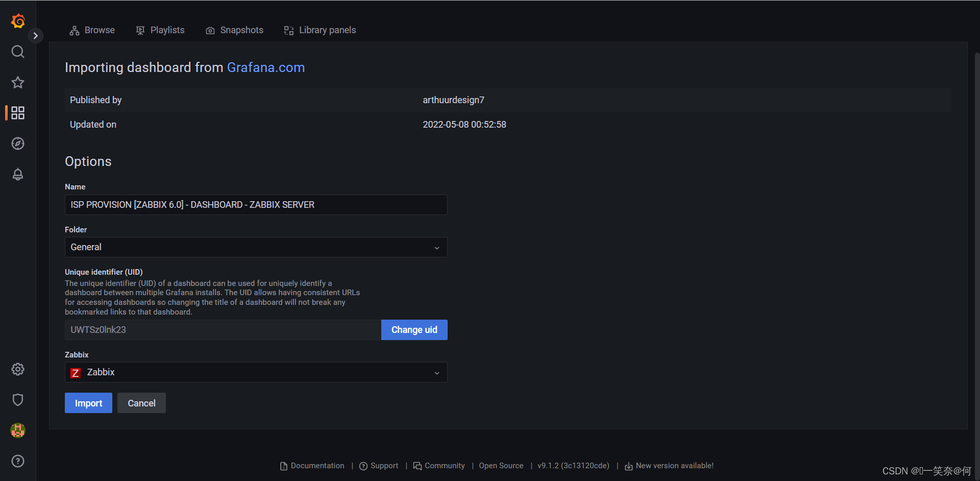
Task: Click the Zabbix dropdown chevron arrow
Action: tap(437, 373)
